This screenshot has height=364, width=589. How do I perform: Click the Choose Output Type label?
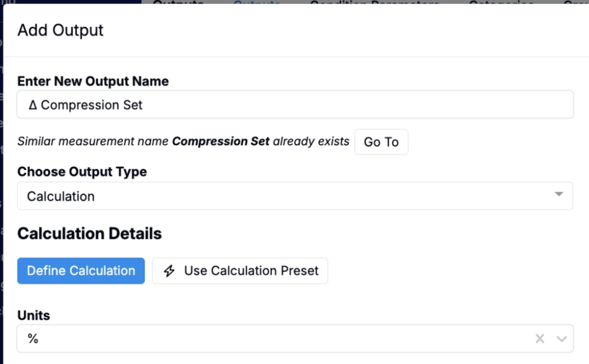(x=82, y=172)
